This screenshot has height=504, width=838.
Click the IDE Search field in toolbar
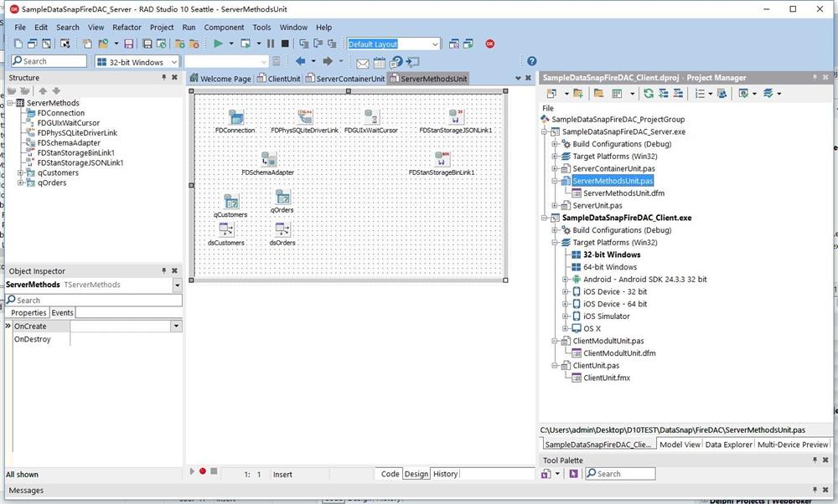pos(49,61)
